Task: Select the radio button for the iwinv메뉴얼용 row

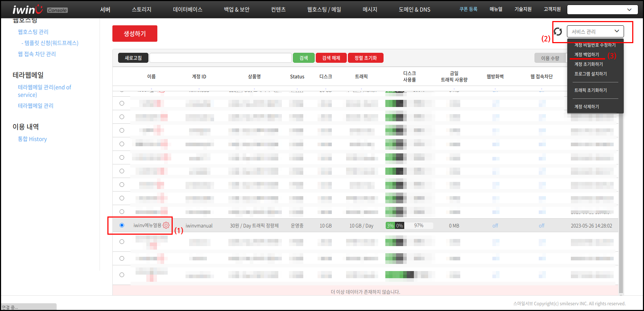Action: [x=122, y=225]
